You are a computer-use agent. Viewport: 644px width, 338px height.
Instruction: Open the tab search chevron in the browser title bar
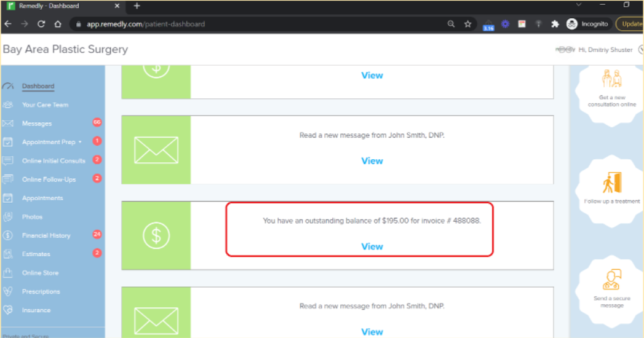coord(579,5)
